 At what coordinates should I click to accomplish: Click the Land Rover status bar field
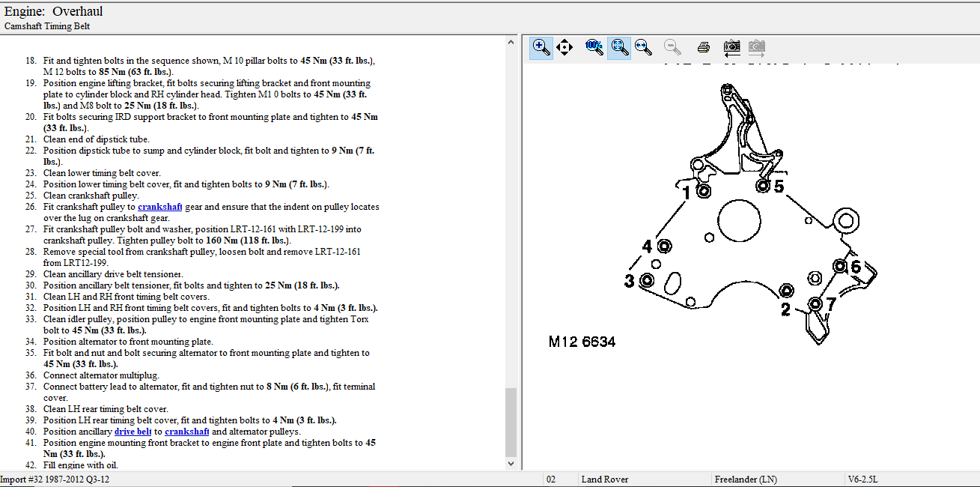click(x=605, y=480)
